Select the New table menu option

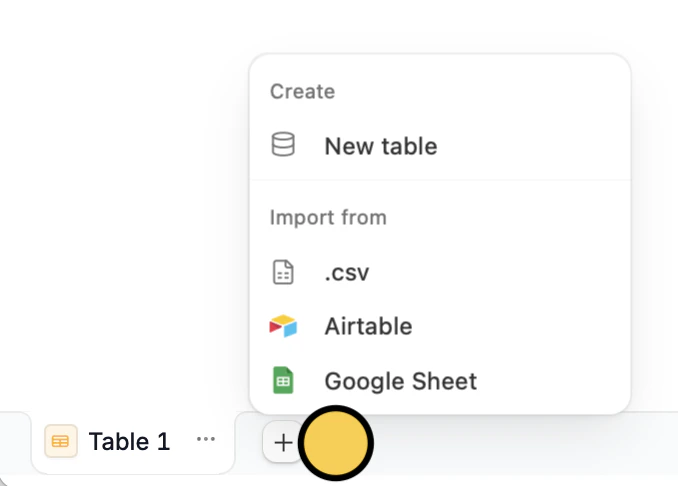(440, 146)
